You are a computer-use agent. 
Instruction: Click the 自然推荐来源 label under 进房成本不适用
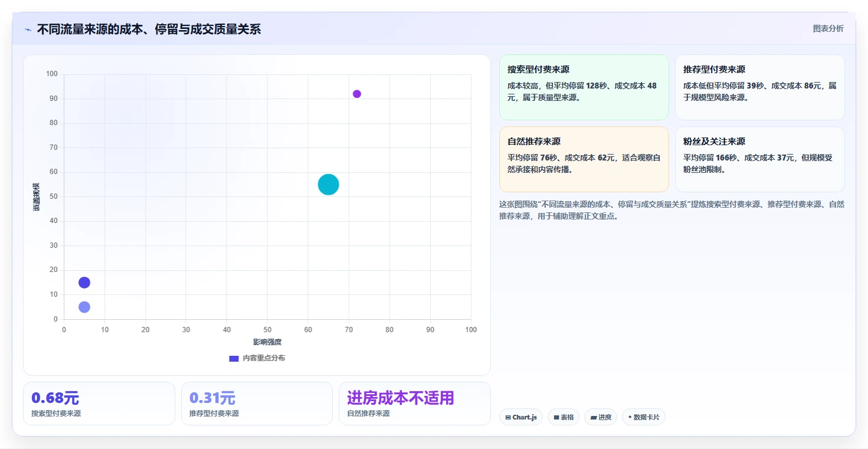click(x=368, y=414)
